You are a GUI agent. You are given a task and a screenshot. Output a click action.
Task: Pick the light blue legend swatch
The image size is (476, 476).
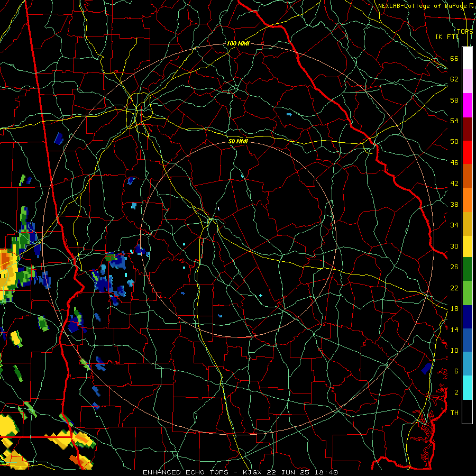click(467, 364)
